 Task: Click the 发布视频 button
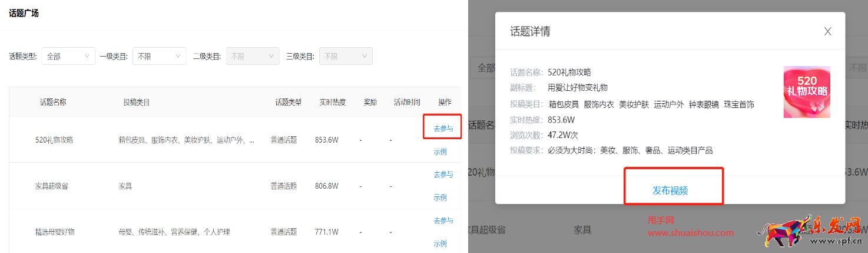[x=670, y=190]
